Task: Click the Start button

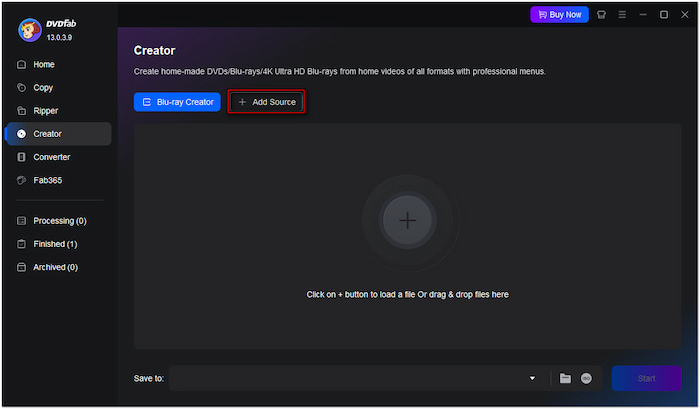Action: point(646,378)
